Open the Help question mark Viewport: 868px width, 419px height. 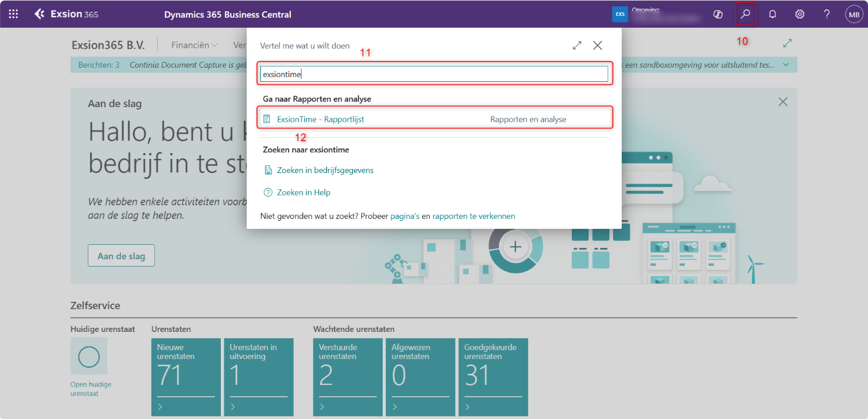(x=827, y=14)
